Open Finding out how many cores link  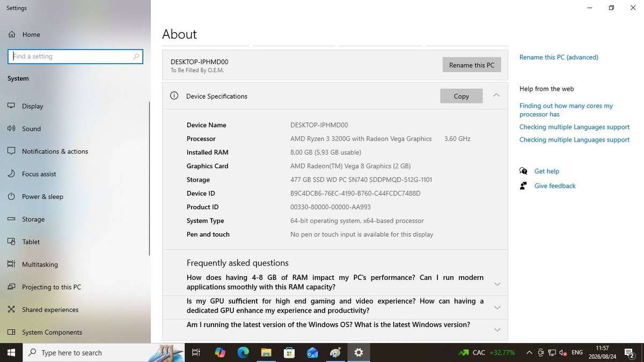(566, 110)
